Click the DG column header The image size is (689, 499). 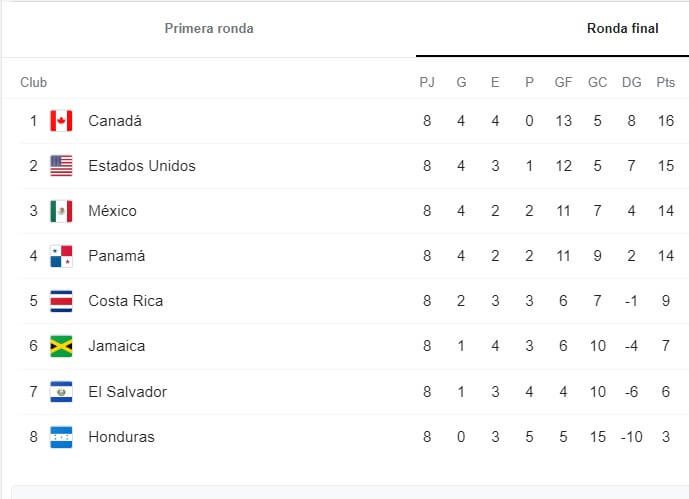(632, 83)
